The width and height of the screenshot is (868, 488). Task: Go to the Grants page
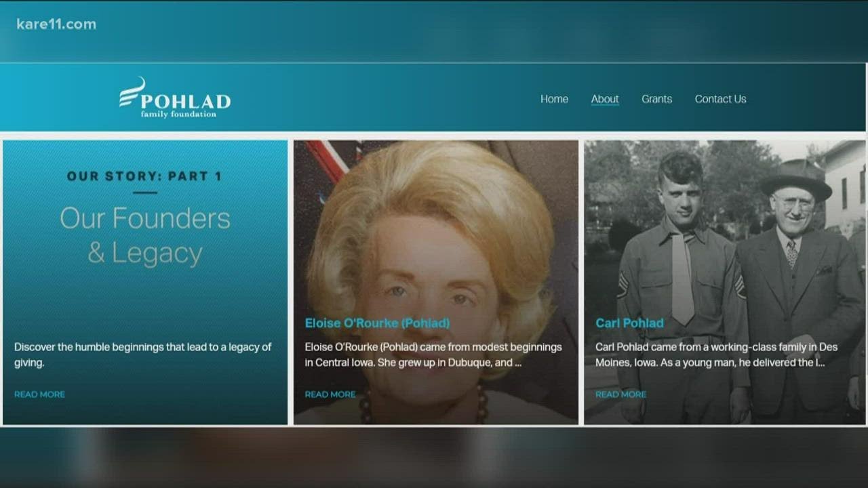pyautogui.click(x=656, y=99)
